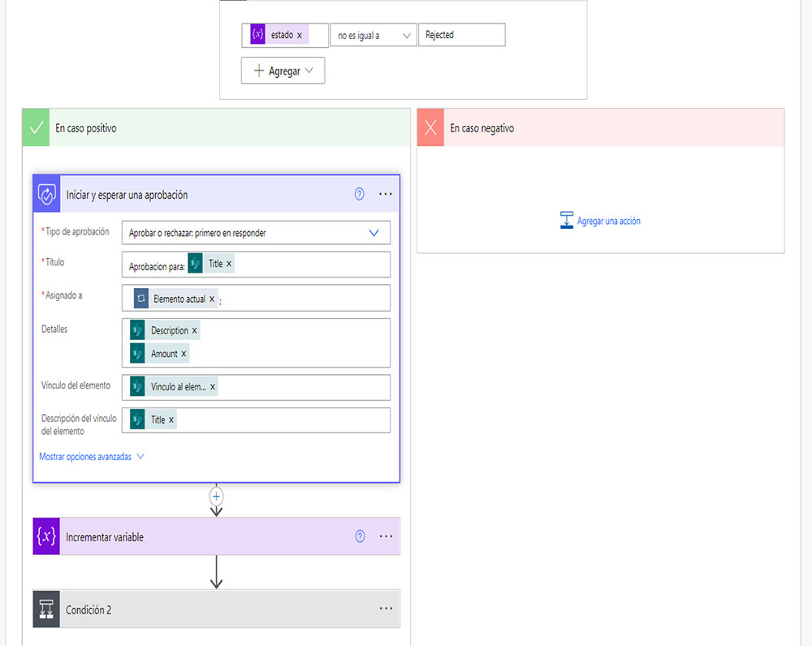Remove the Elemento actual token
Screen dimensions: 812x646
coord(212,299)
